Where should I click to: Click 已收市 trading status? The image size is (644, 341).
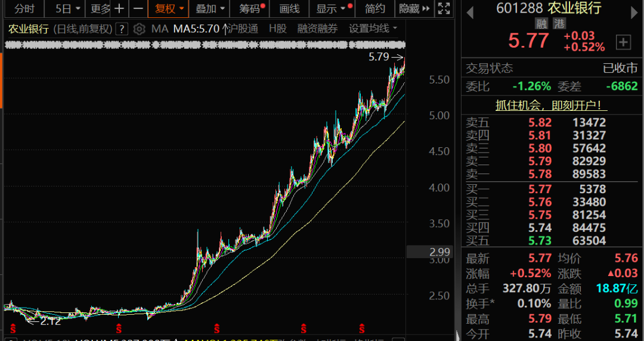coord(620,68)
